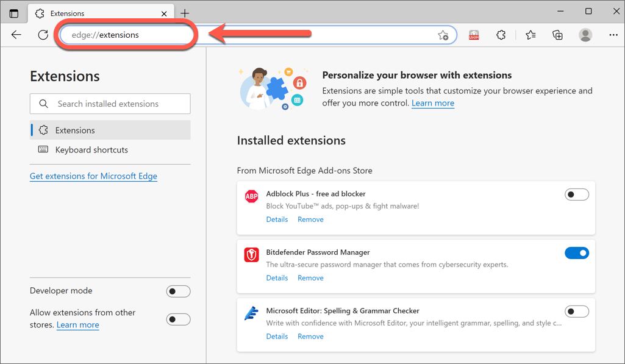
Task: Click Adblock Plus - free ad blocker title
Action: coord(316,194)
